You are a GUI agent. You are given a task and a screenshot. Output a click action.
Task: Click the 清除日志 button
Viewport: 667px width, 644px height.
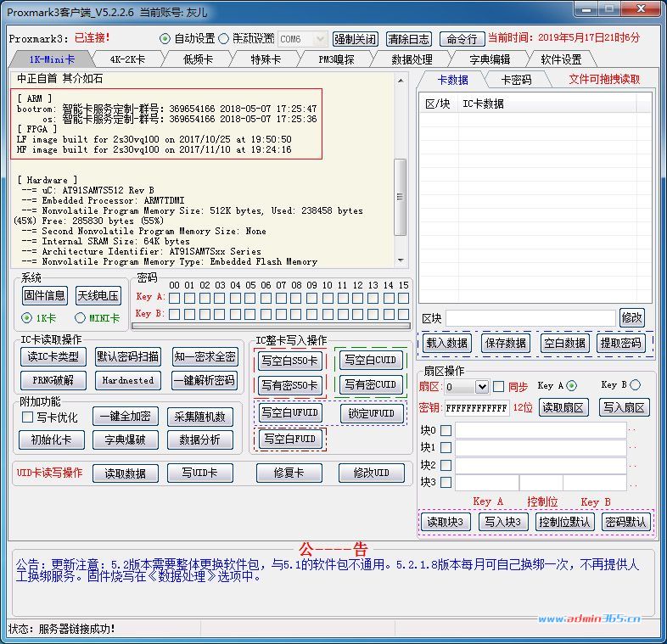[x=408, y=39]
